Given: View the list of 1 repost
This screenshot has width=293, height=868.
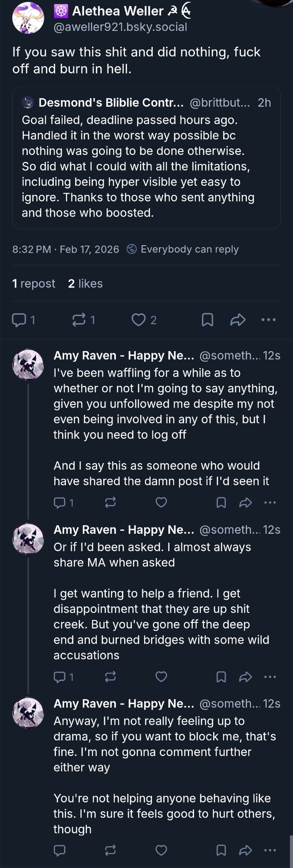Looking at the screenshot, I should (34, 284).
